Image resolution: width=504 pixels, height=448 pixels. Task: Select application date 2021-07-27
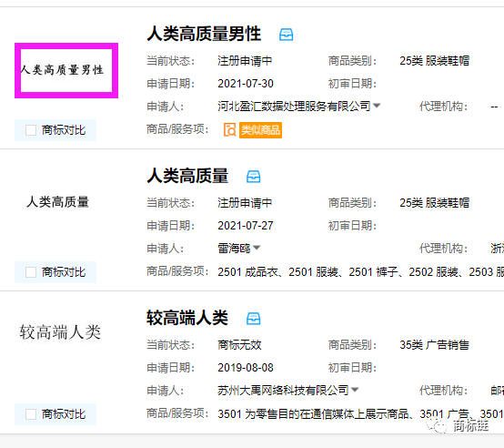click(246, 226)
